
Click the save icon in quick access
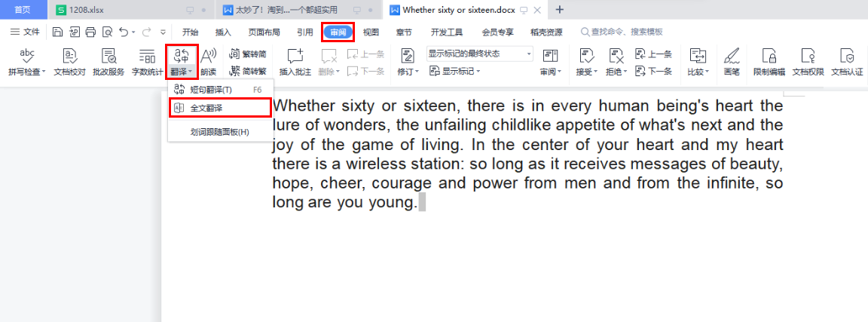[57, 32]
